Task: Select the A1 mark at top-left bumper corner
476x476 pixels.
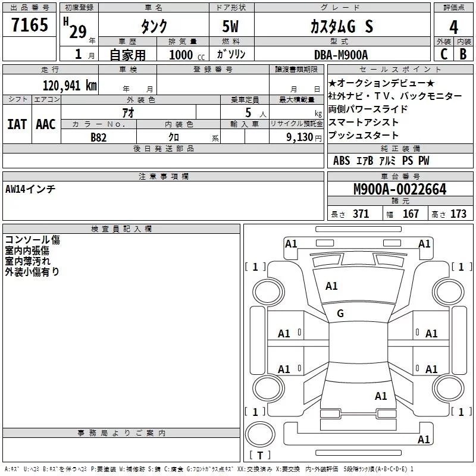Action: [291, 243]
